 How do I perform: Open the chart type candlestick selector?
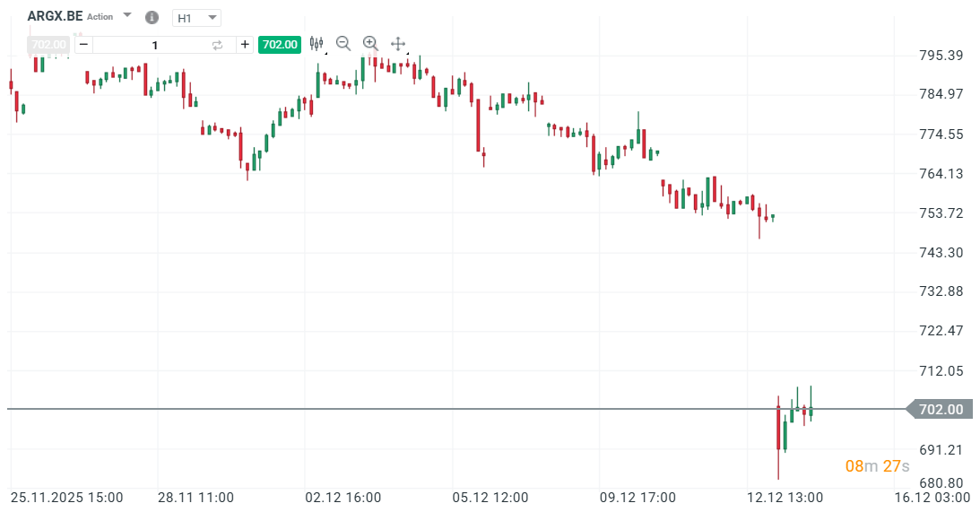tap(316, 43)
